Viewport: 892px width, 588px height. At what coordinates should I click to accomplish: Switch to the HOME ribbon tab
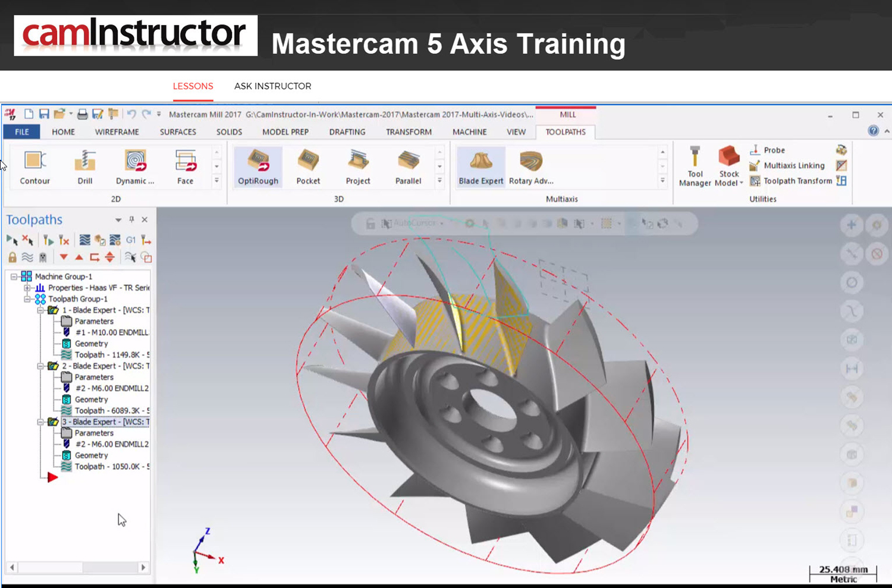tap(63, 132)
